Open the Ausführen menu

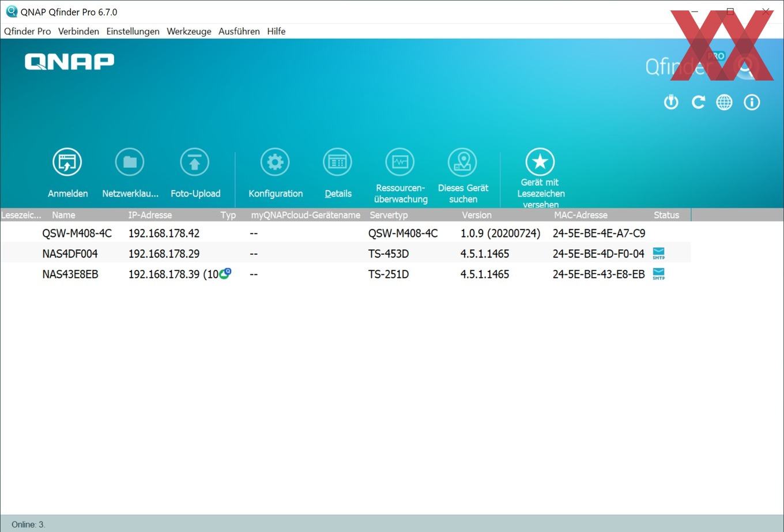(x=239, y=31)
